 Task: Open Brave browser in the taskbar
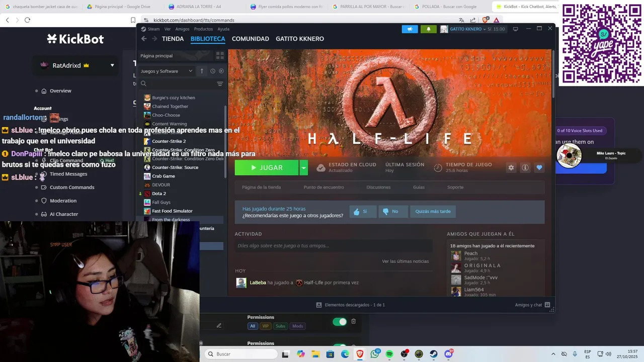coord(360,354)
